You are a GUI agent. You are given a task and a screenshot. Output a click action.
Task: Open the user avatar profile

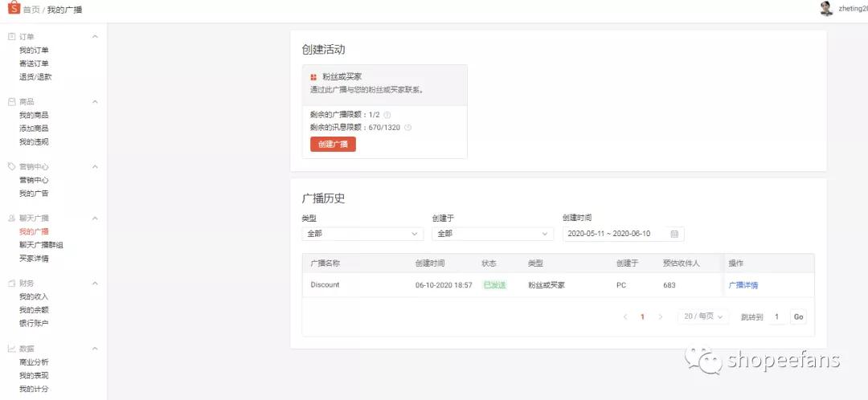826,9
